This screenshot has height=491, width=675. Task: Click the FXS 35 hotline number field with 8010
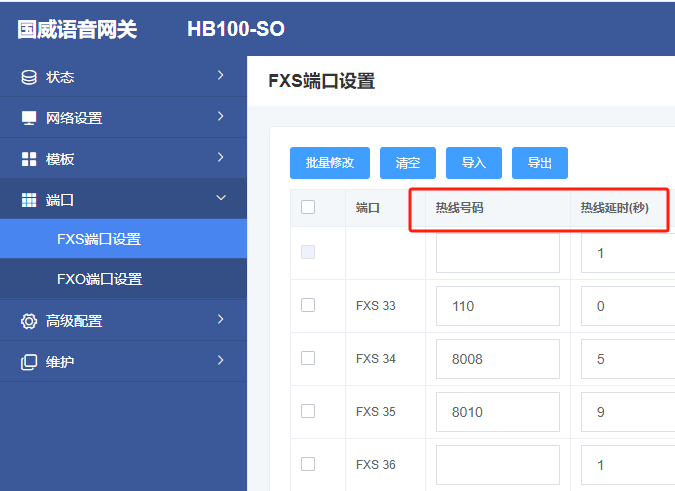[x=498, y=412]
